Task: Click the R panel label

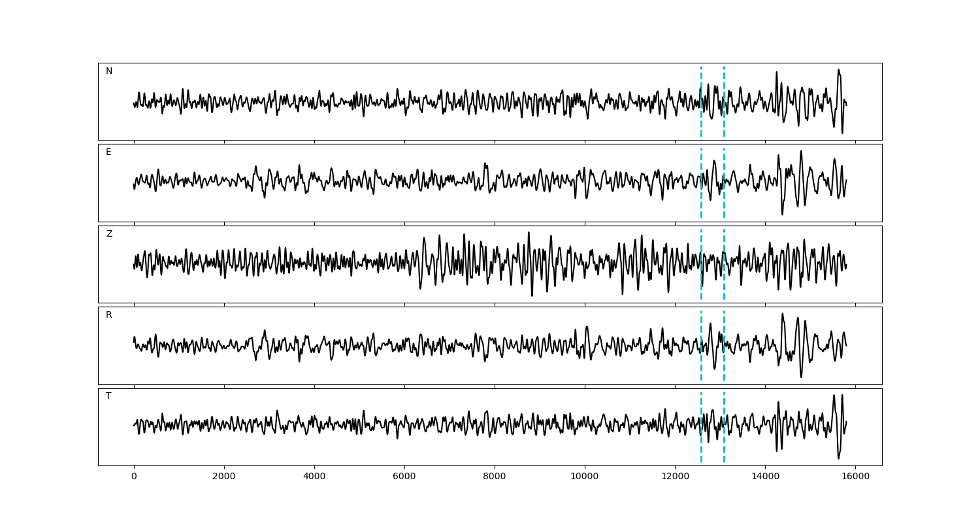Action: click(x=109, y=315)
